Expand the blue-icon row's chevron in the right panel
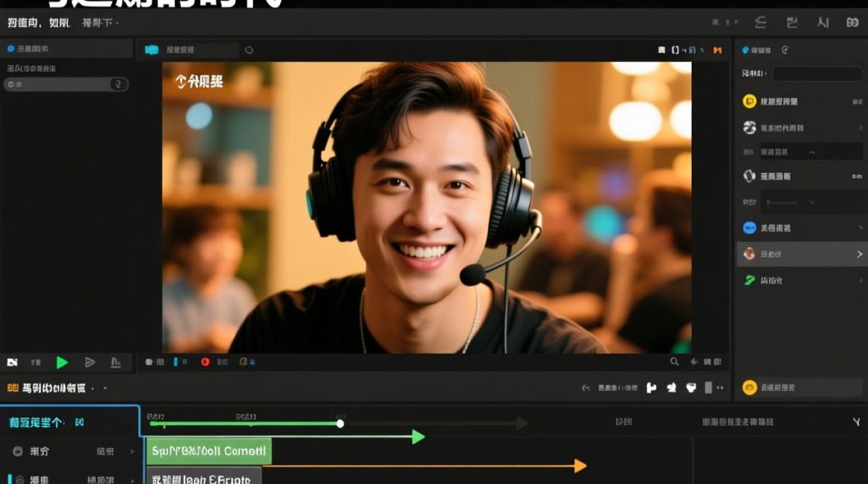This screenshot has height=484, width=868. point(860,228)
